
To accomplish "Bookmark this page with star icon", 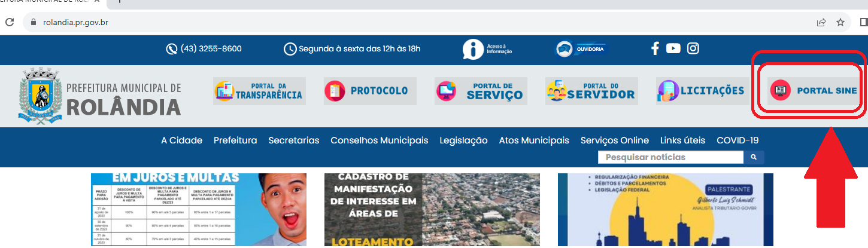I will coord(840,23).
